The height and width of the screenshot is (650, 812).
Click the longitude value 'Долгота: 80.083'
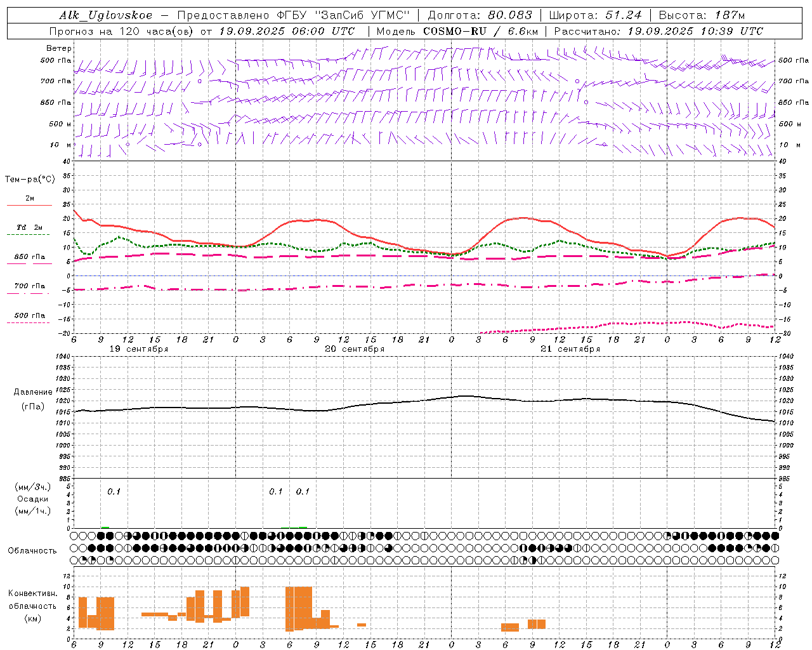(x=479, y=15)
